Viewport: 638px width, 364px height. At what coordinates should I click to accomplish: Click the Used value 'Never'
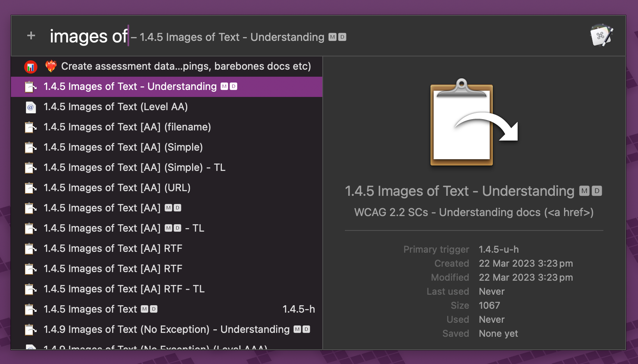tap(492, 320)
